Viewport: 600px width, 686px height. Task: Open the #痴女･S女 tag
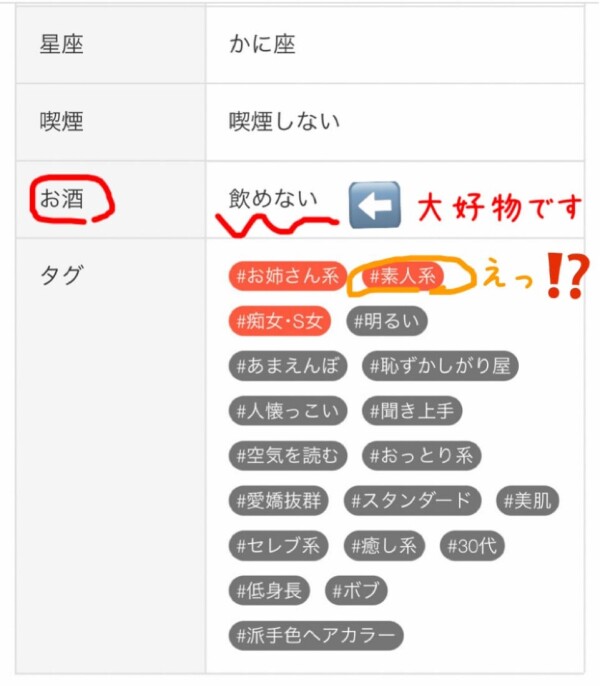(x=279, y=321)
